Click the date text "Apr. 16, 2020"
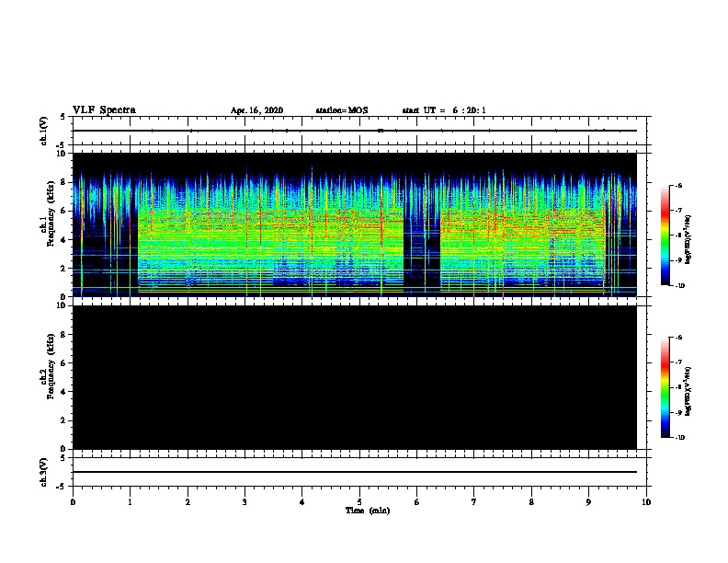Viewport: 728px width, 563px height. pos(256,110)
